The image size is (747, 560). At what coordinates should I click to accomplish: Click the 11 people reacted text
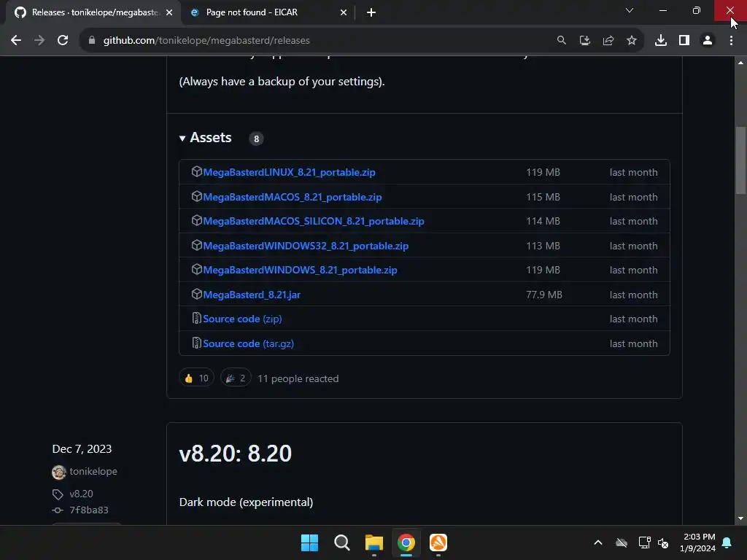click(298, 378)
